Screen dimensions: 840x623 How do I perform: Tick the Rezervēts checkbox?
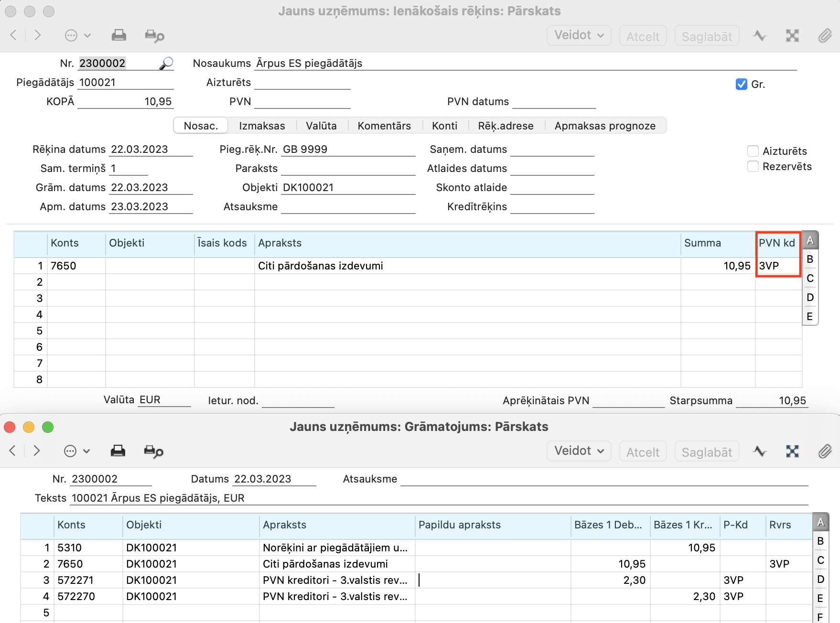753,166
